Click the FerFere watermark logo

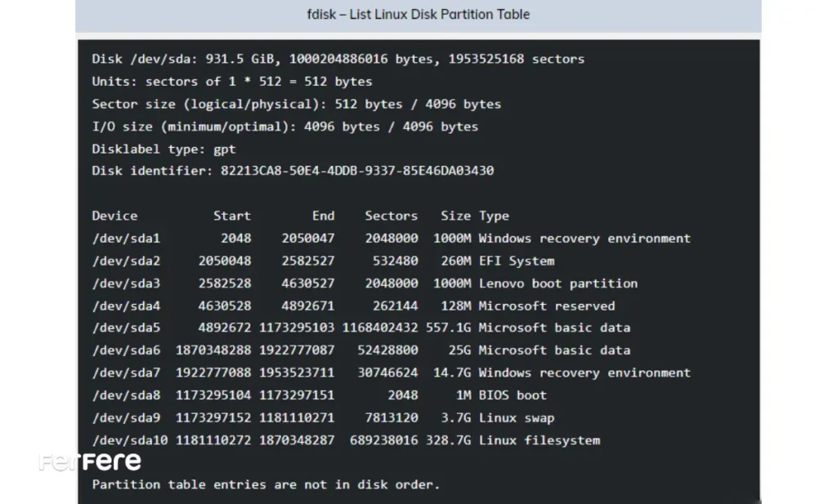(90, 461)
